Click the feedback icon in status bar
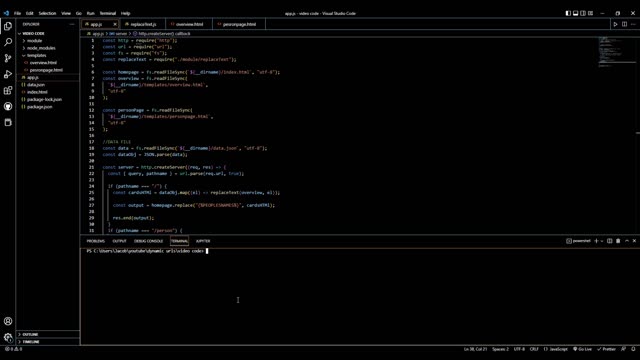 [624, 349]
